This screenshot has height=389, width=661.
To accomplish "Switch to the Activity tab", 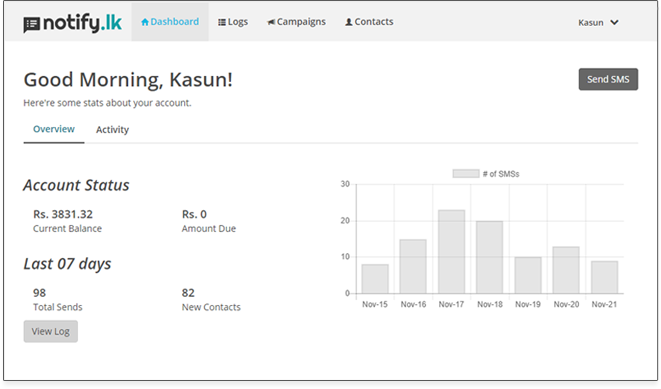I will (x=112, y=130).
